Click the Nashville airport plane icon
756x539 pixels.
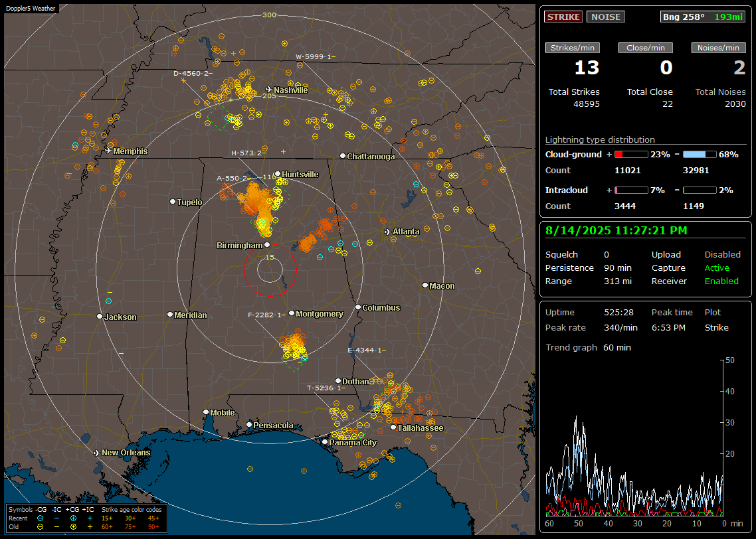(268, 90)
